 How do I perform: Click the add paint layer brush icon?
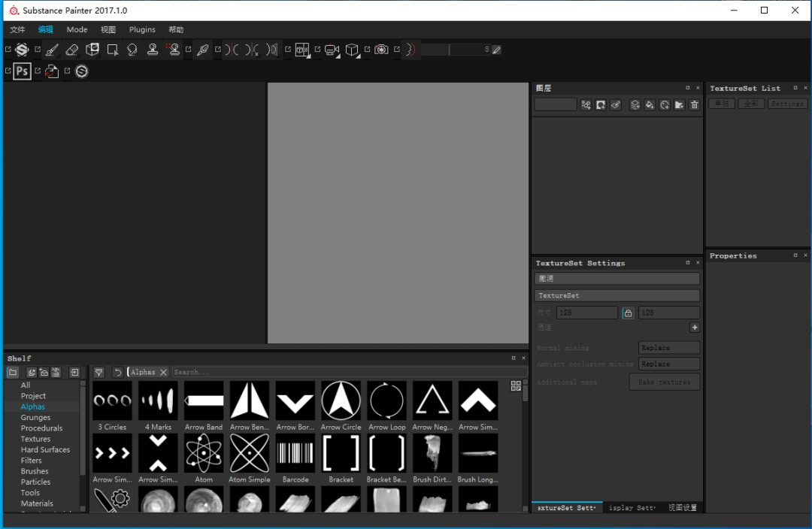[616, 105]
